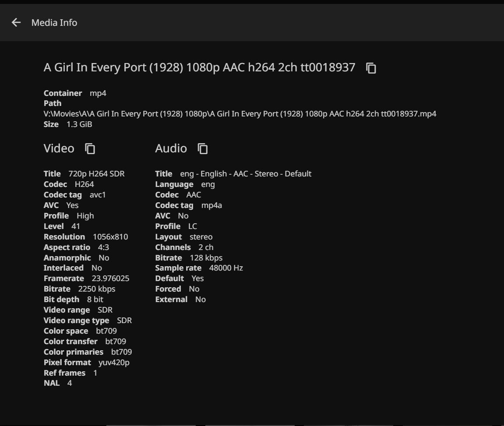Click the Ref frames value 1
Viewport: 504px width, 426px height.
click(x=95, y=373)
